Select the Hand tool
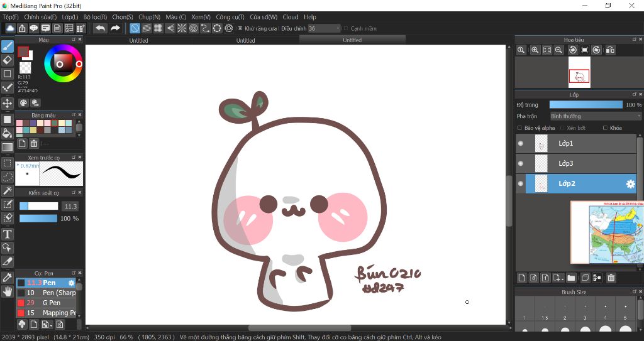 coord(7,291)
